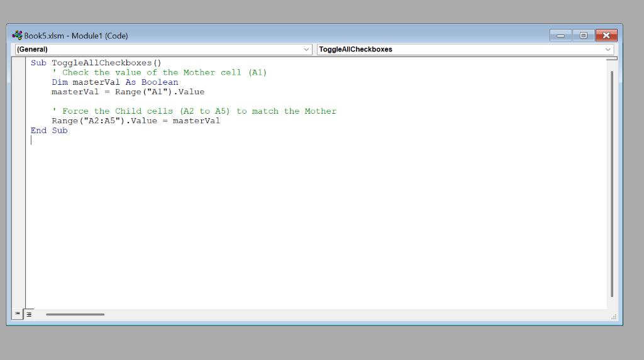Viewport: 644px width, 360px height.
Task: Click the Dim masterVal As Boolean line
Action: pyautogui.click(x=115, y=82)
